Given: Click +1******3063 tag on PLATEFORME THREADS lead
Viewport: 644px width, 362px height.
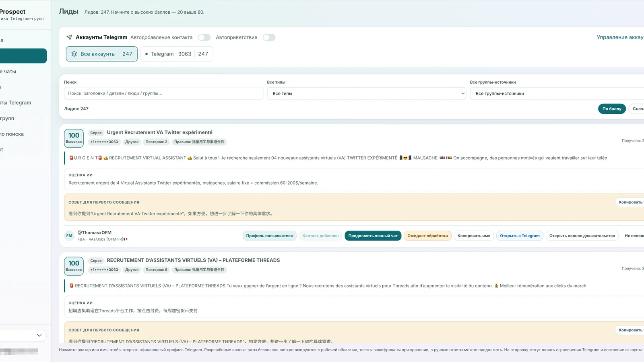Looking at the screenshot, I should [104, 270].
